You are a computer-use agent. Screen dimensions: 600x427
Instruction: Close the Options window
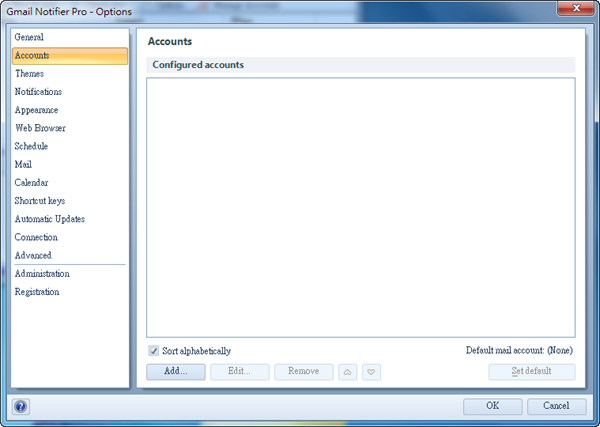576,8
